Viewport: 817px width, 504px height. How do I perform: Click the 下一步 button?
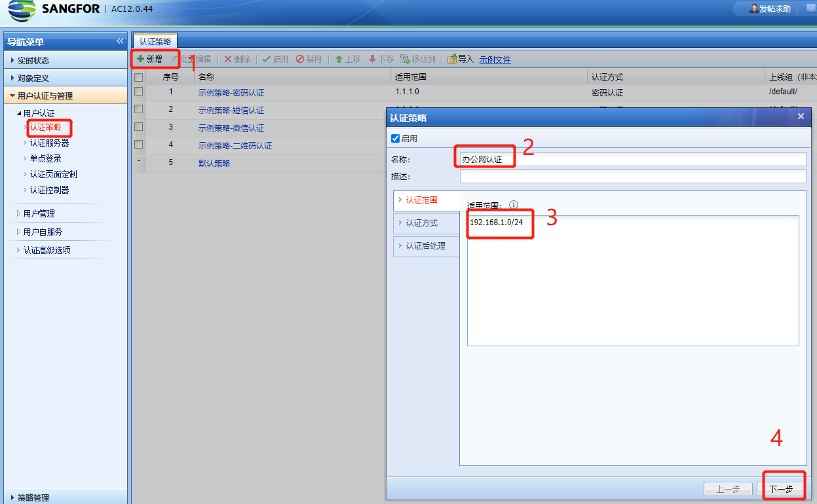(x=781, y=489)
